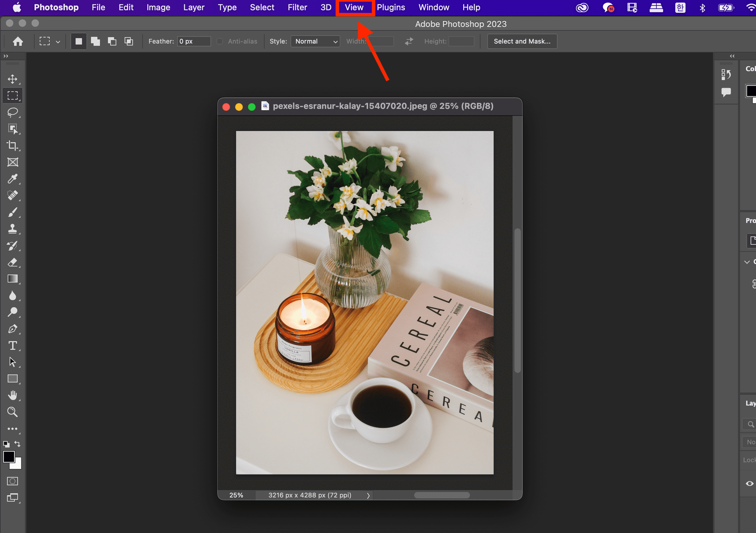Select the Zoom tool
The height and width of the screenshot is (533, 756).
pos(12,412)
